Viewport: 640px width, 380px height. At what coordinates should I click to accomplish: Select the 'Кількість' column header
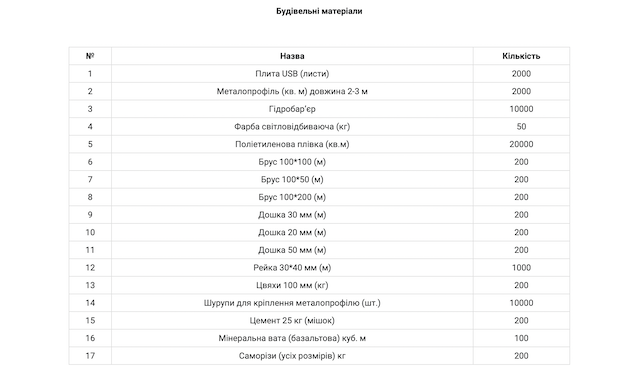tap(521, 56)
